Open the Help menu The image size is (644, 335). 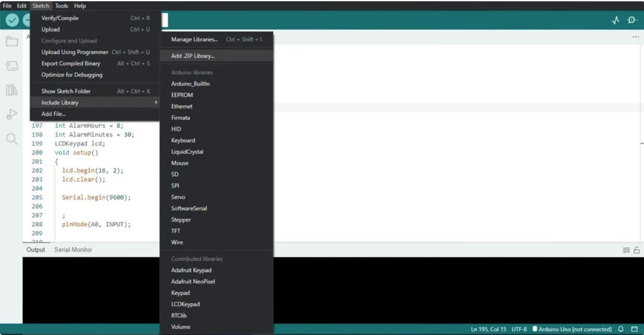80,6
